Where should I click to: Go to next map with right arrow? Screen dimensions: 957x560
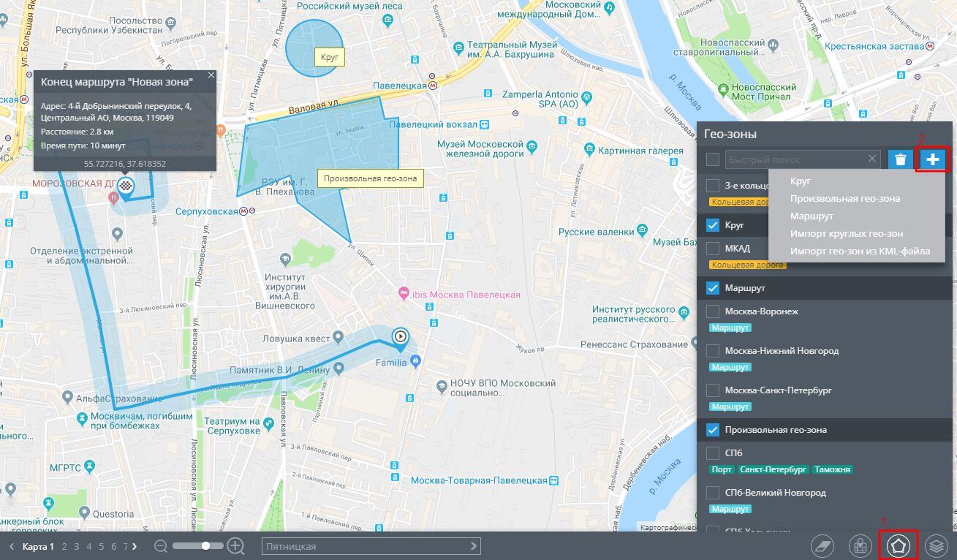click(135, 547)
